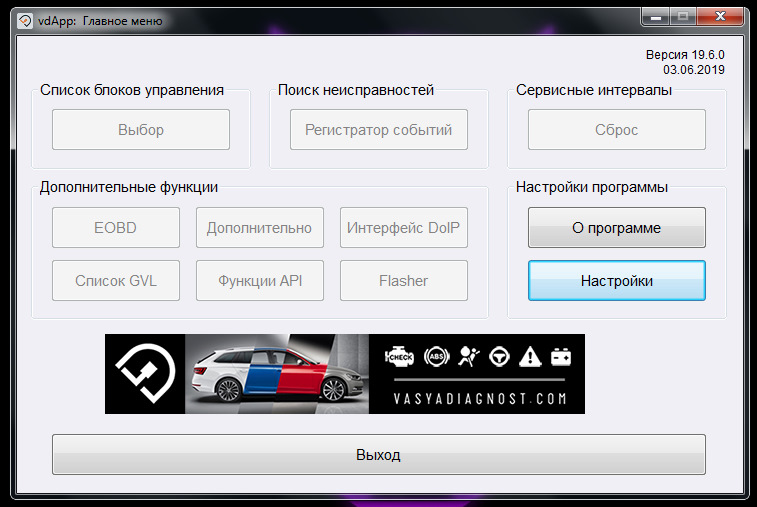Screen dimensions: 757x507
Task: Click the car image in the banner
Action: (277, 374)
